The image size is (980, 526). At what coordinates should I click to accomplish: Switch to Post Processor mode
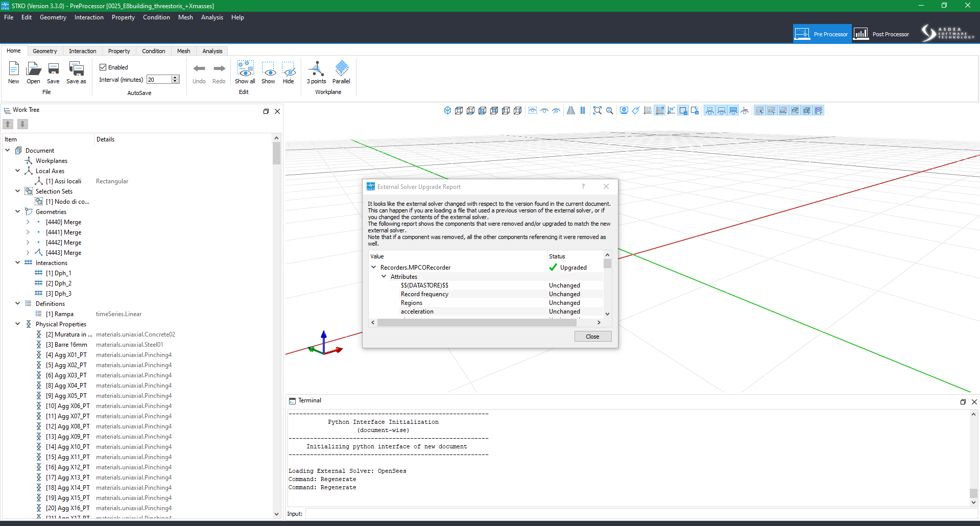[x=881, y=34]
